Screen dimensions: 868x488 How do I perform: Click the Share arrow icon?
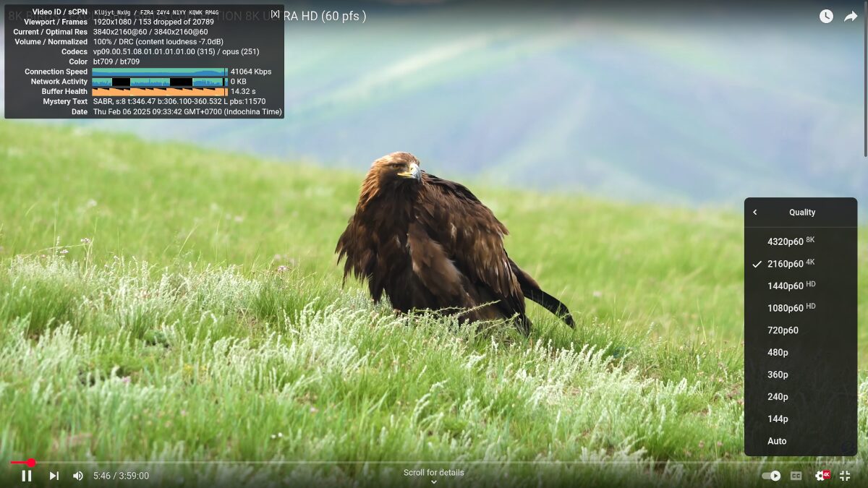pyautogui.click(x=851, y=16)
